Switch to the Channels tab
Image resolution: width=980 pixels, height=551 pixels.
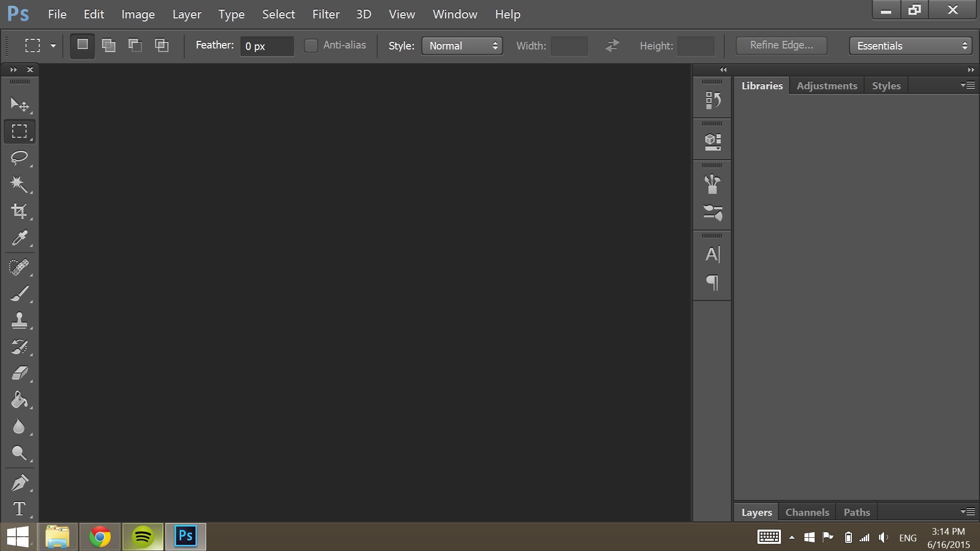[807, 512]
